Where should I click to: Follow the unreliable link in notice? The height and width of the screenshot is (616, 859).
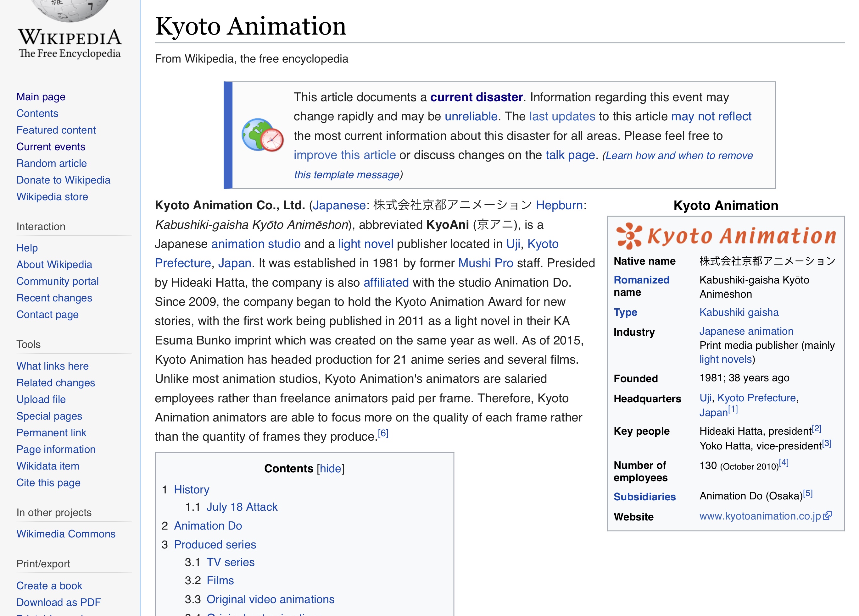point(471,117)
